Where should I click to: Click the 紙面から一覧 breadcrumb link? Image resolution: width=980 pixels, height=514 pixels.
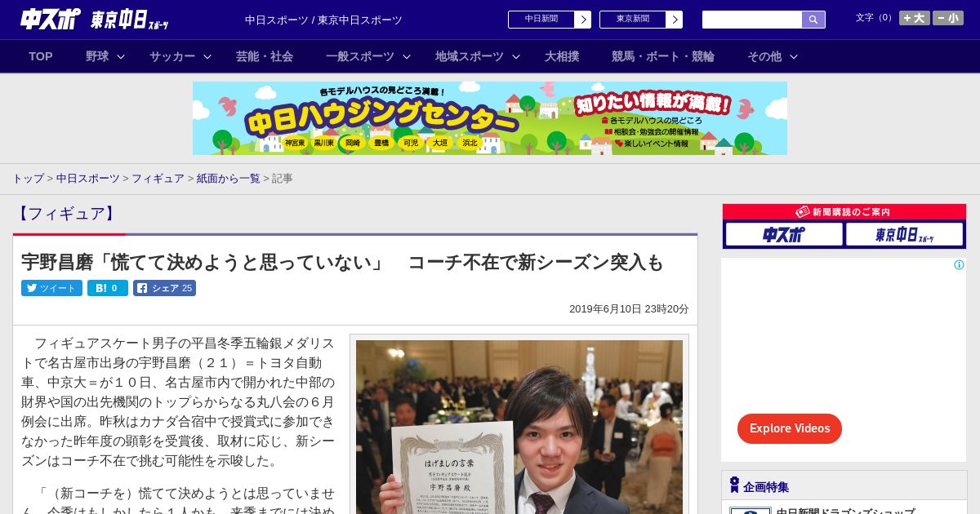pyautogui.click(x=229, y=179)
